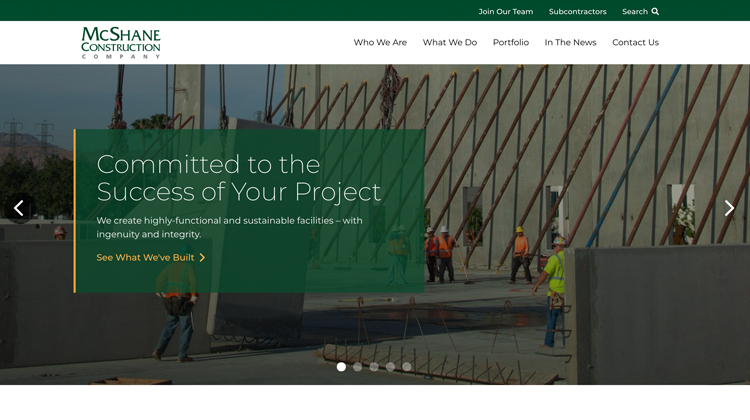Open the Join Our Team link

pos(506,11)
